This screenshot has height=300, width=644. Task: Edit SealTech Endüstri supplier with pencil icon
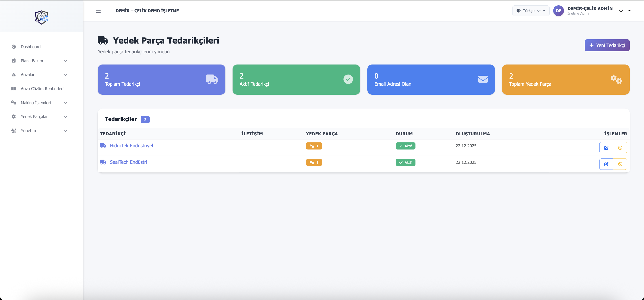(606, 164)
